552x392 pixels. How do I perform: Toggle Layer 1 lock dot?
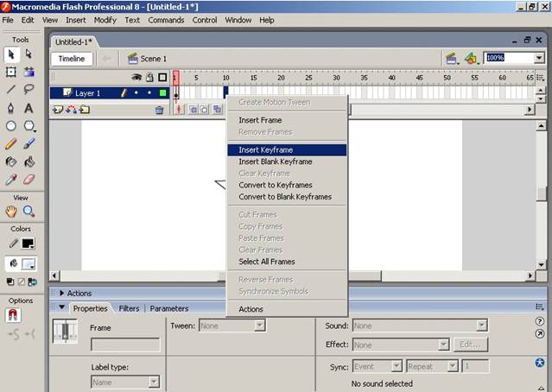tap(149, 93)
